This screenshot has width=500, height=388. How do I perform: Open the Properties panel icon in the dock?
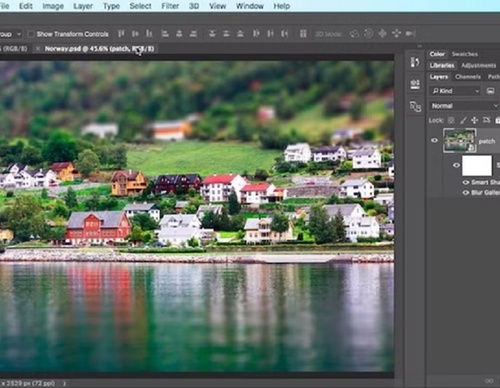[x=415, y=84]
